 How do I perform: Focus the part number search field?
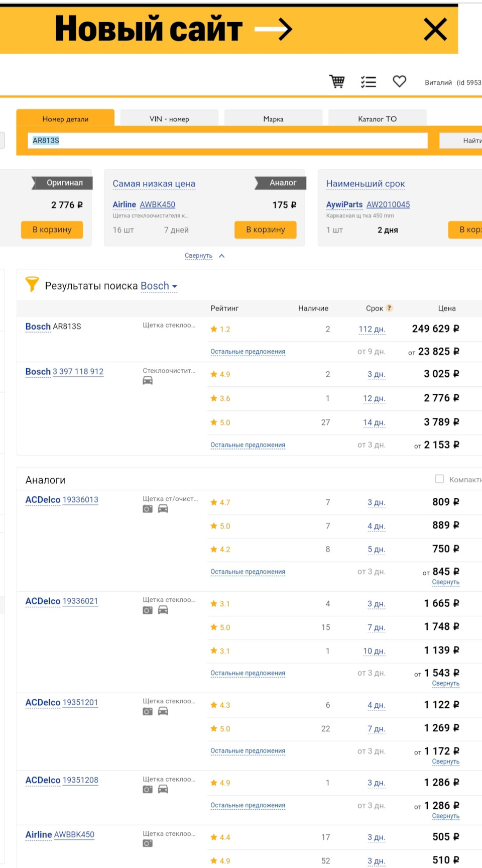click(228, 141)
